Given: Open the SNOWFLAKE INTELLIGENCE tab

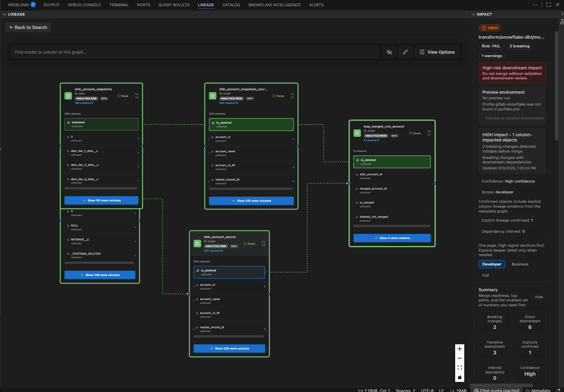Looking at the screenshot, I should 275,5.
